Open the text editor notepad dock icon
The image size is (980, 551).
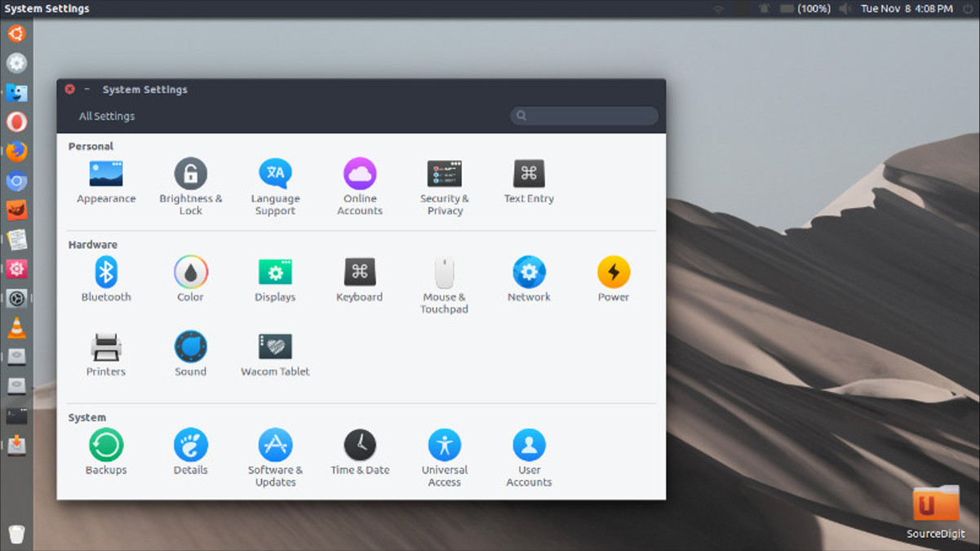click(x=16, y=239)
